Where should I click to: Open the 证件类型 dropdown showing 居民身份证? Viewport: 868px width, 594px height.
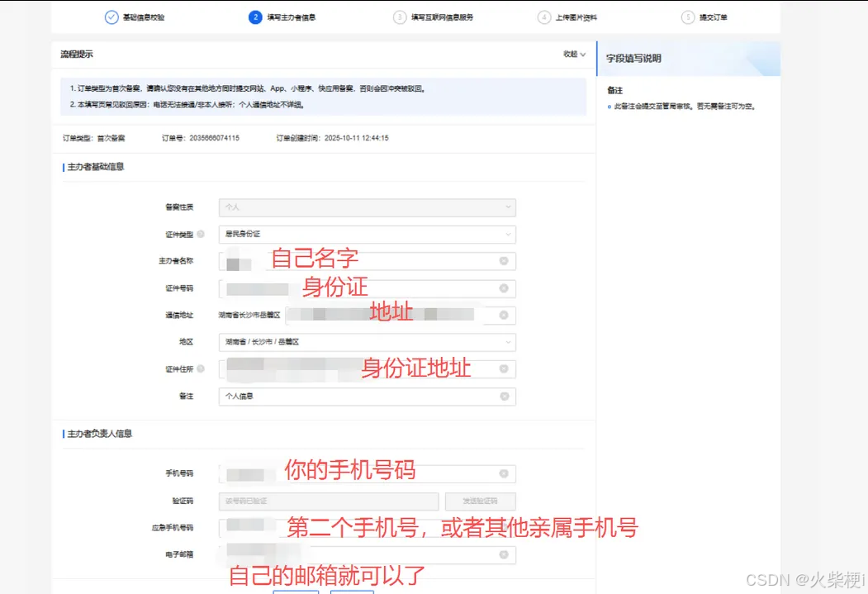(367, 234)
